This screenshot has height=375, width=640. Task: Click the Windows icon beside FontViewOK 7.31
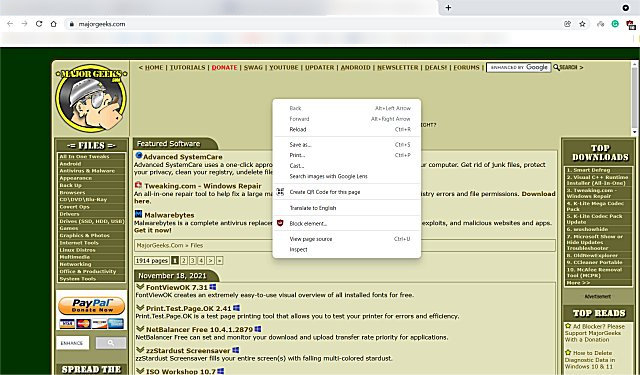[213, 287]
